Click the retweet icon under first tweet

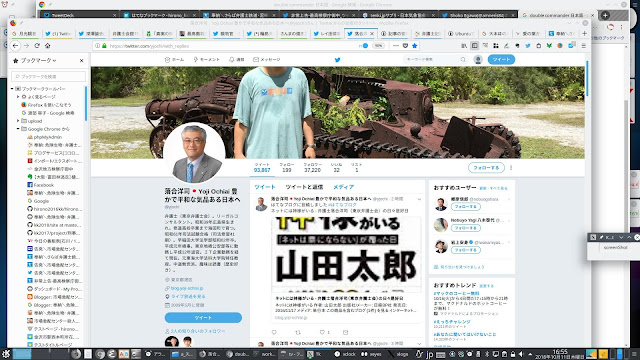tap(298, 332)
